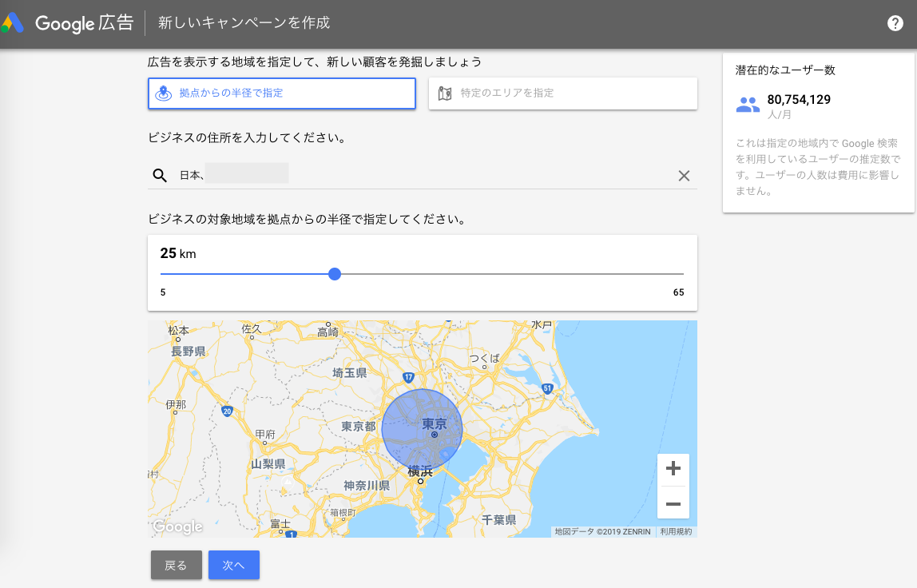
Task: Click the 東京 marker on the map
Action: [435, 435]
